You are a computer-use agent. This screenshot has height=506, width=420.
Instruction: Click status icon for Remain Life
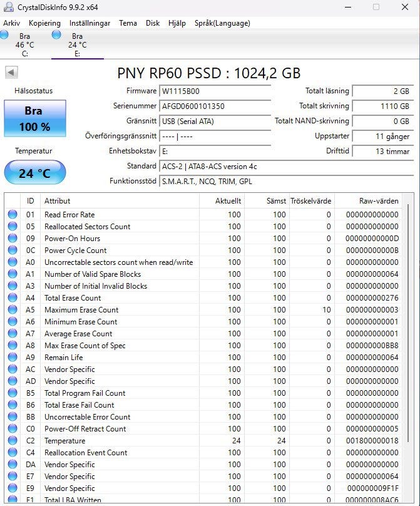click(13, 357)
